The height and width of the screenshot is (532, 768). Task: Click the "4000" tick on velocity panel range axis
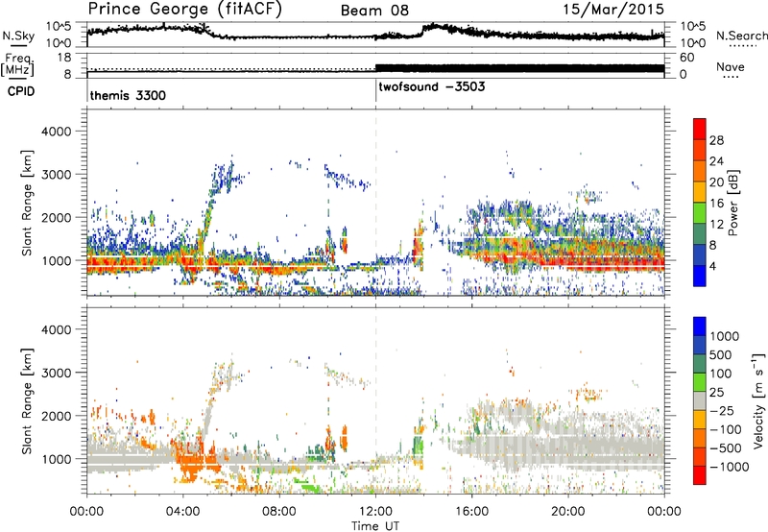tap(56, 329)
